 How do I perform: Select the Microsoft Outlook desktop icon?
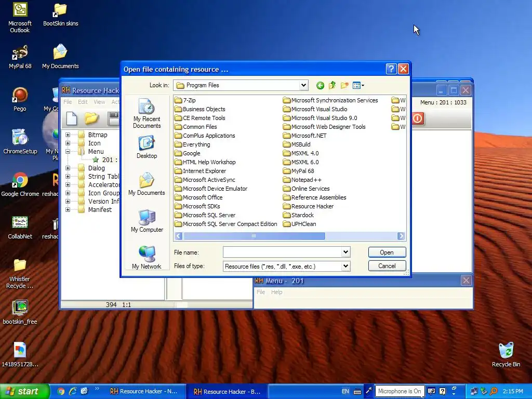[x=20, y=18]
